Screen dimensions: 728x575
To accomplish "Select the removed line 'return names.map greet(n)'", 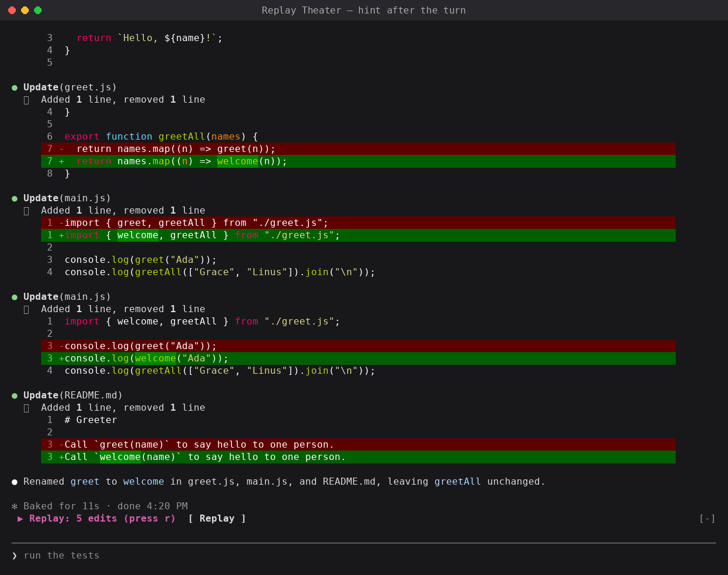I will point(358,149).
